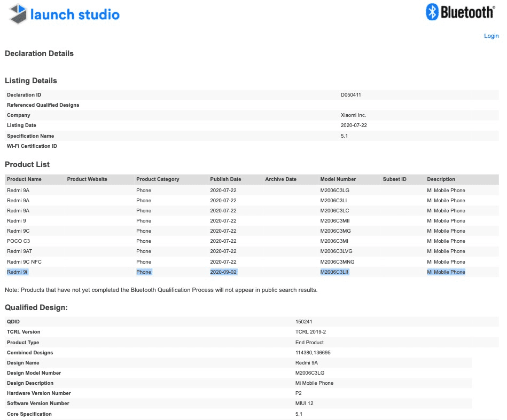Select the Product List heading

tap(27, 164)
